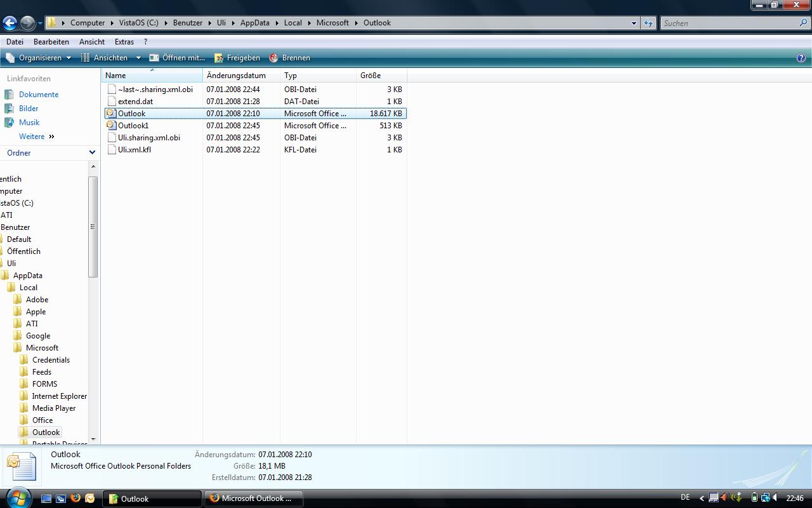The height and width of the screenshot is (508, 812).
Task: Select Office folder in tree
Action: pyautogui.click(x=43, y=420)
